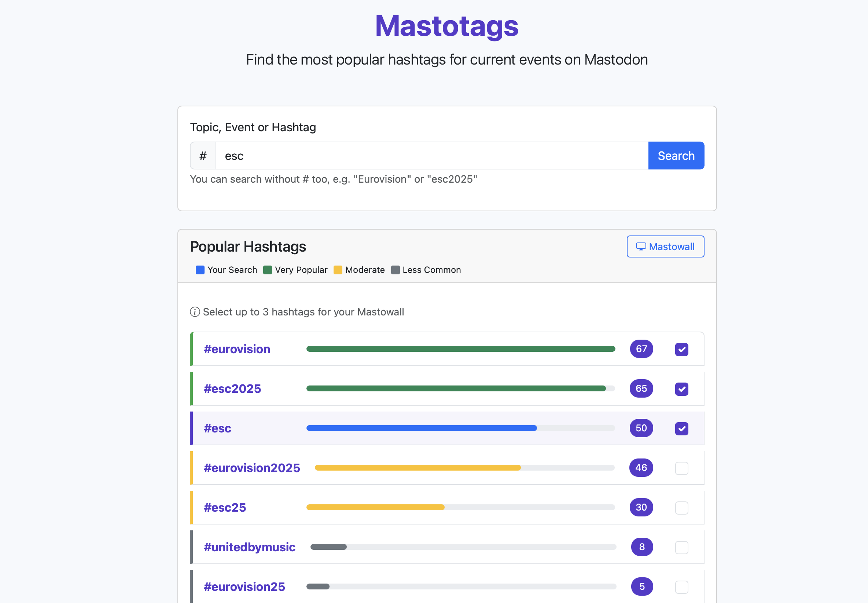868x603 pixels.
Task: Click the #eurovision2025 yellow popularity bar
Action: [x=418, y=468]
